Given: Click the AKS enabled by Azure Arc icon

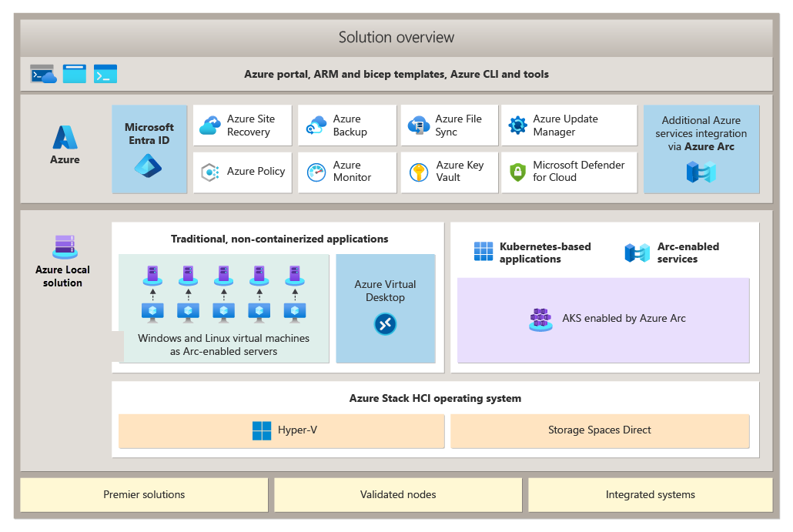Looking at the screenshot, I should 540,318.
